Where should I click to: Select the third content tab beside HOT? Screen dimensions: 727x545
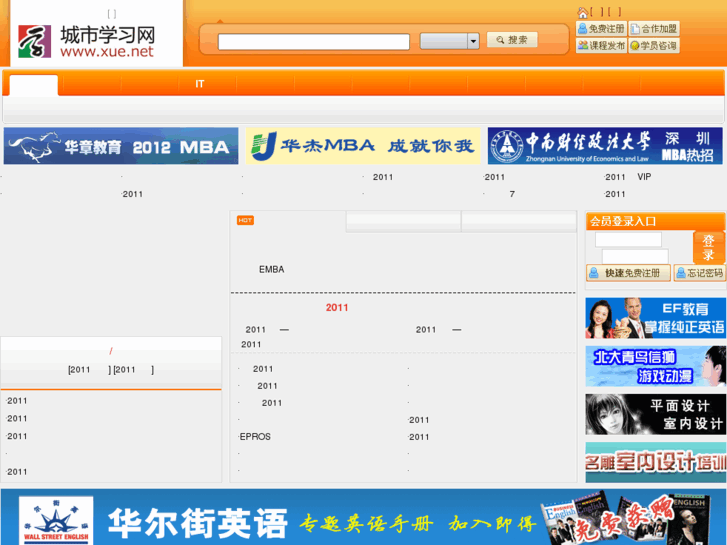pyautogui.click(x=519, y=221)
